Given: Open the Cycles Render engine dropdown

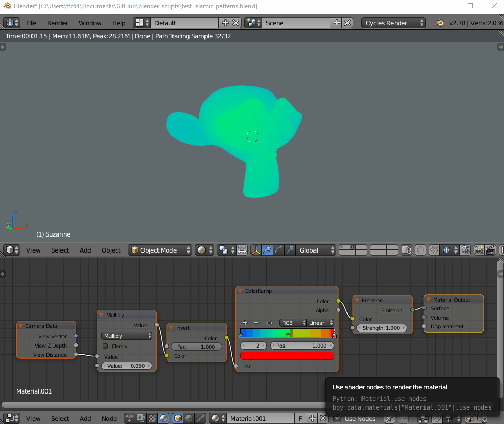Looking at the screenshot, I should click(x=393, y=23).
